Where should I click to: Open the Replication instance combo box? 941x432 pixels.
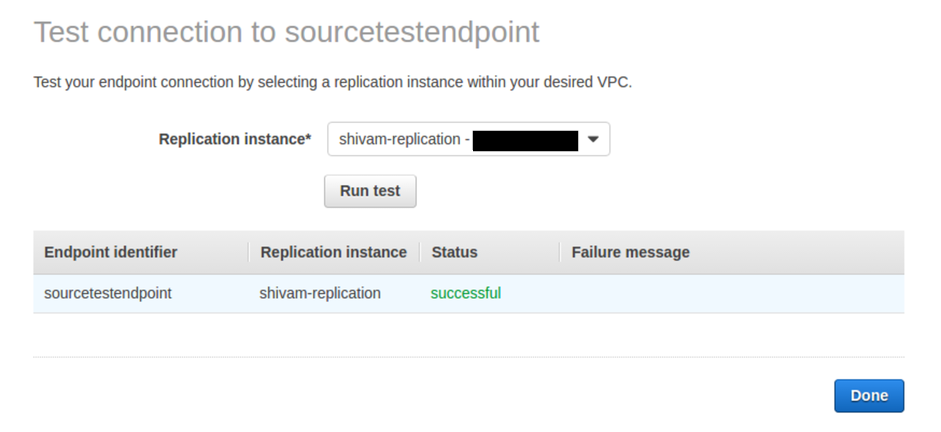[468, 139]
